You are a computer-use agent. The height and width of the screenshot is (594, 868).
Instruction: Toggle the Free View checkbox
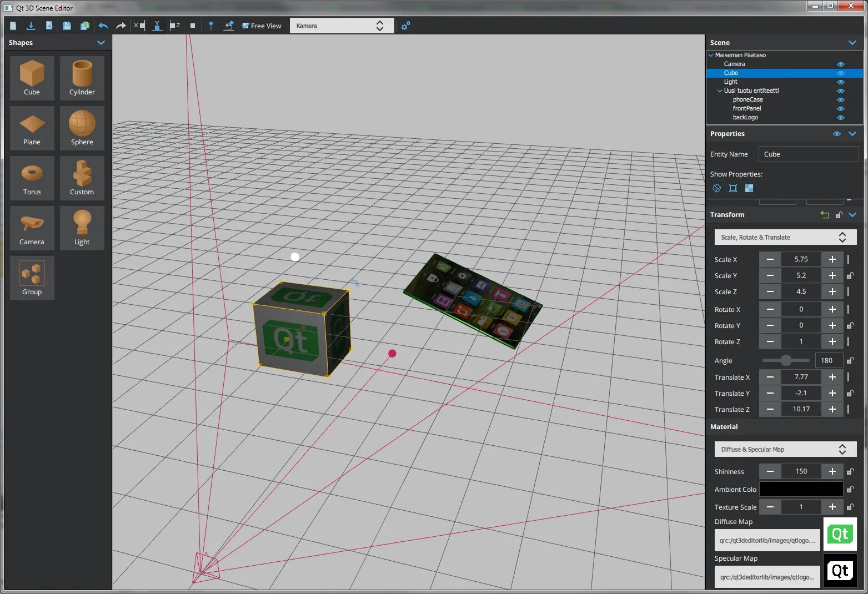245,26
